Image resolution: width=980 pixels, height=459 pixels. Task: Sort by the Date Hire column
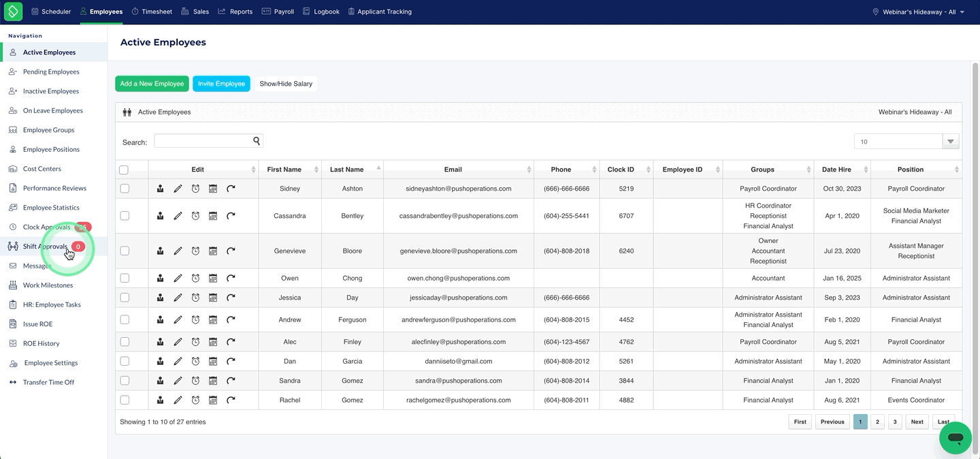pyautogui.click(x=842, y=170)
